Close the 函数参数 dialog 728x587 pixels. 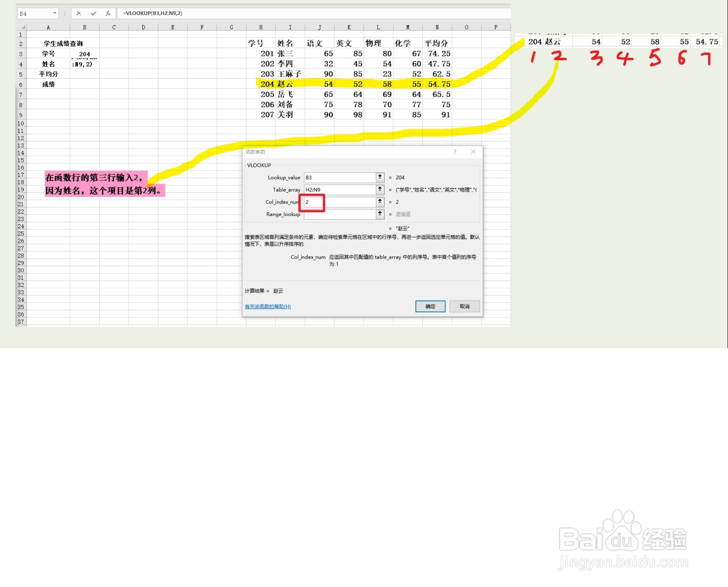pos(473,152)
